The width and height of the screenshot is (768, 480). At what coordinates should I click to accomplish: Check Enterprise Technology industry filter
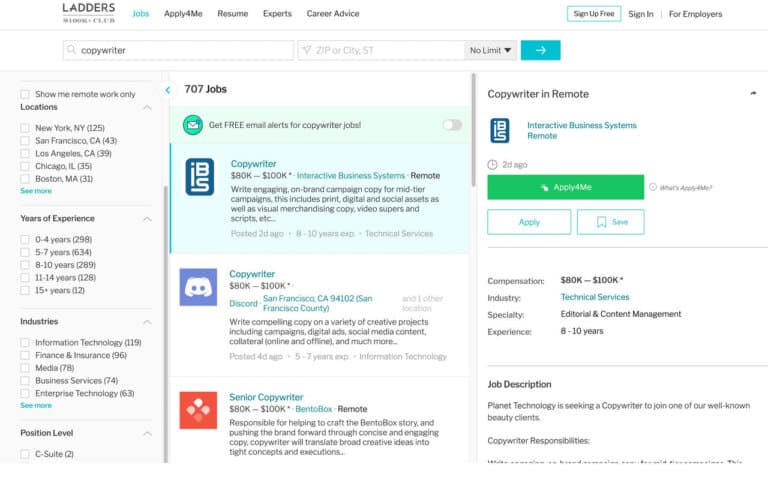pyautogui.click(x=24, y=393)
